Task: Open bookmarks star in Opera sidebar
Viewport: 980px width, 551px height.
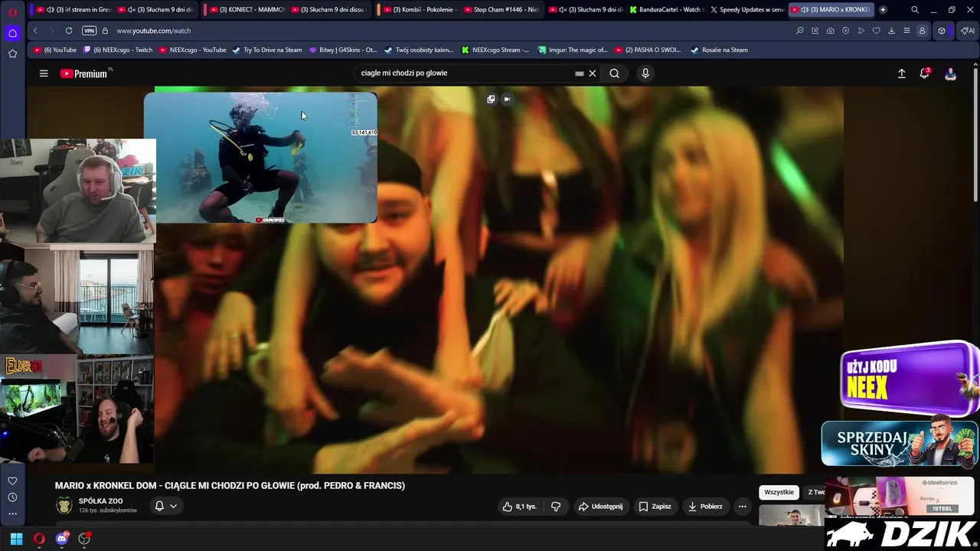Action: [x=12, y=54]
